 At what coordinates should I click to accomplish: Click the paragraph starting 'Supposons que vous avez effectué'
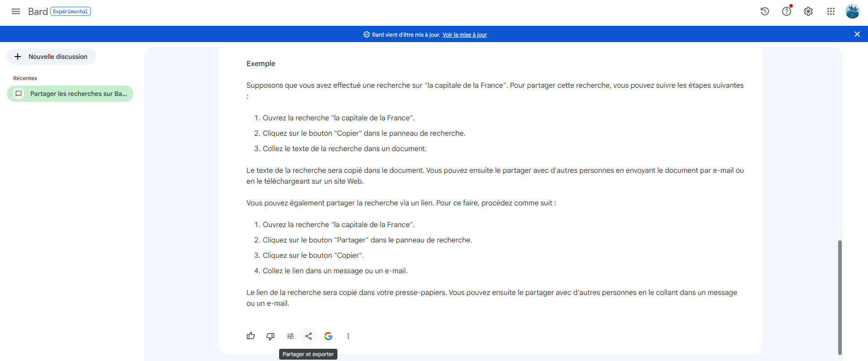pos(495,90)
